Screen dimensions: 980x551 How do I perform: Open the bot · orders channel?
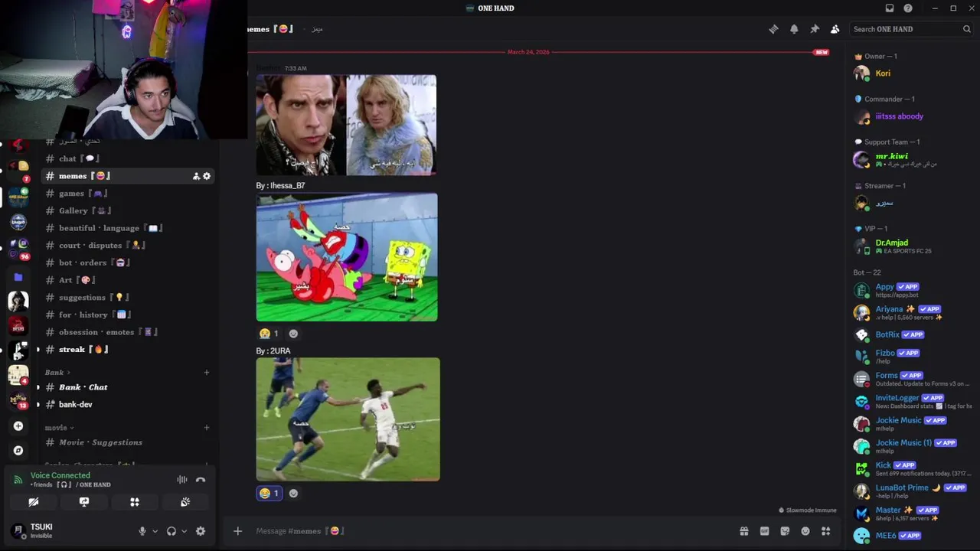tap(127, 262)
